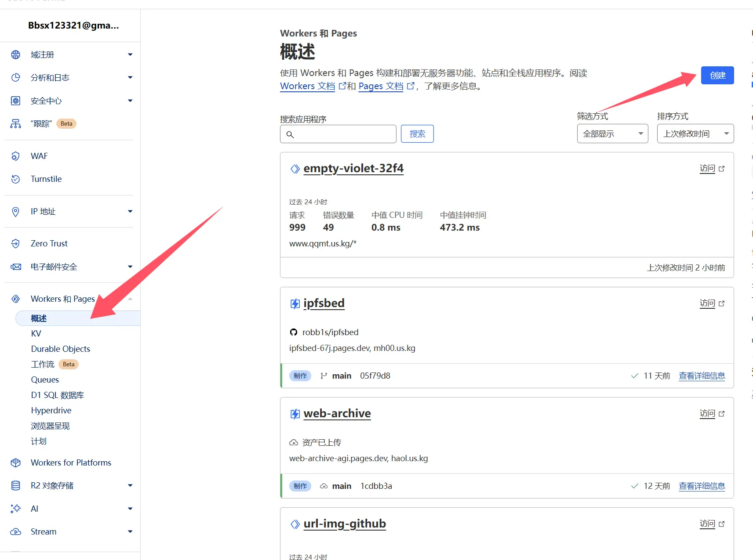
Task: Open the web-archive project
Action: click(x=337, y=413)
